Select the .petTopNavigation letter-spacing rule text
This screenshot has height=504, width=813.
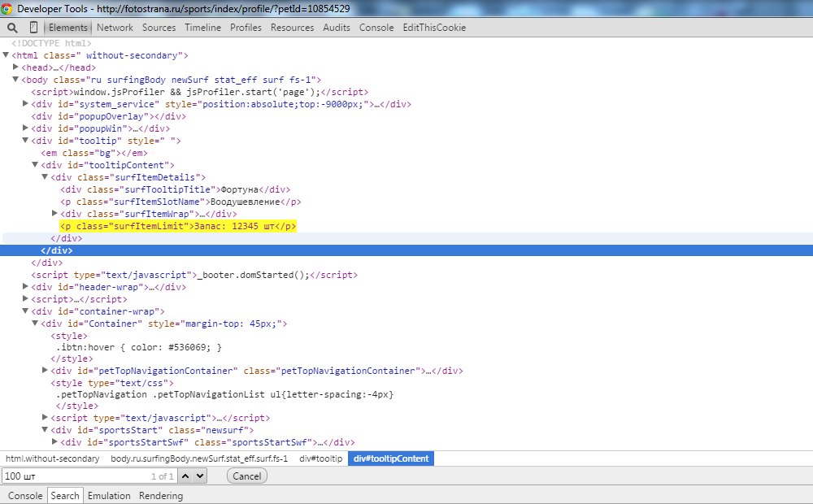(x=225, y=394)
